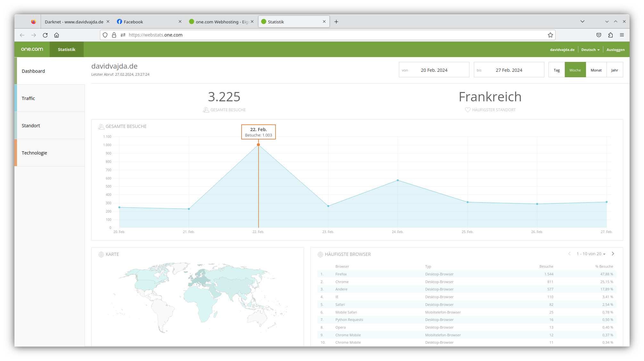
Task: Open the tab overview chevron
Action: click(x=582, y=21)
